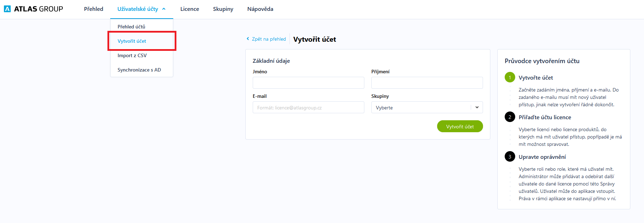The width and height of the screenshot is (644, 223).
Task: Open Skupiny in the top navigation
Action: point(223,9)
